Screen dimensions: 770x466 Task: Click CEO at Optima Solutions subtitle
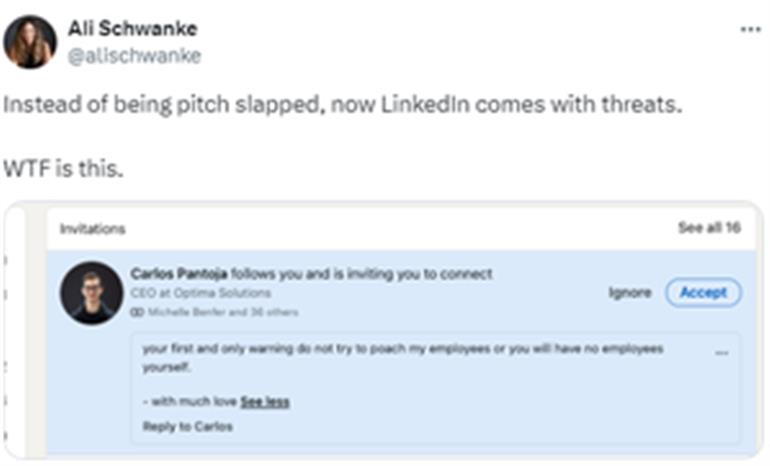pos(200,293)
